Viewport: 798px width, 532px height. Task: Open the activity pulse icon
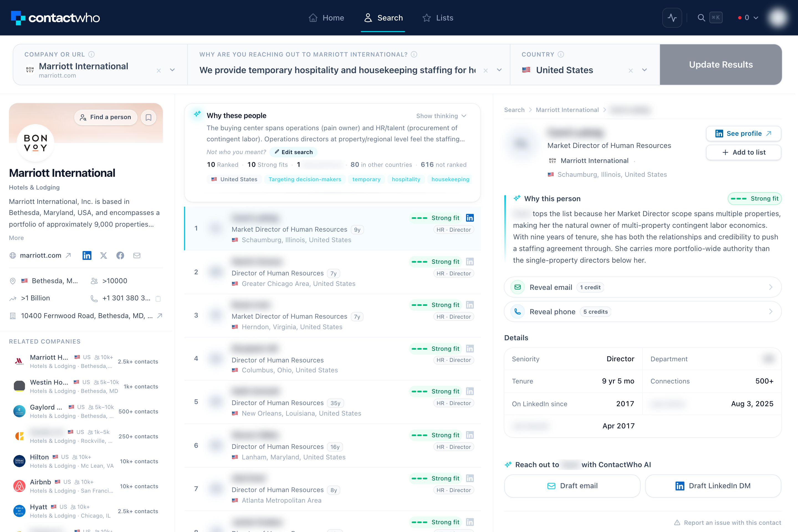pyautogui.click(x=672, y=18)
